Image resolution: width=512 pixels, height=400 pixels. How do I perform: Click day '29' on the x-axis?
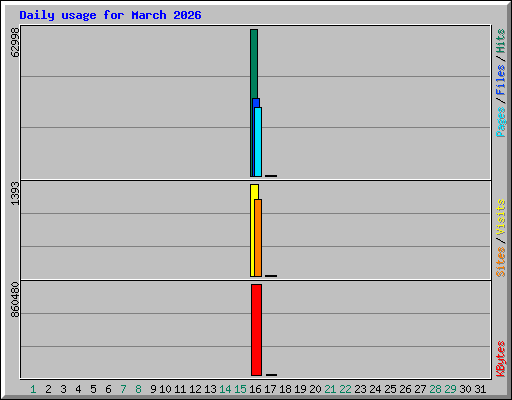point(450,389)
